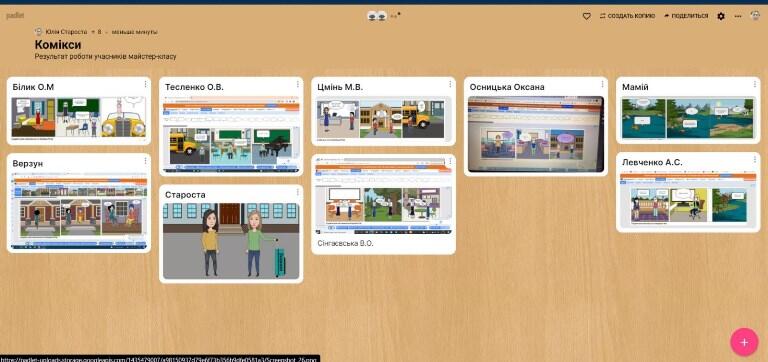The image size is (768, 362).
Task: Open the Юлія Староста author link
Action: pos(66,32)
